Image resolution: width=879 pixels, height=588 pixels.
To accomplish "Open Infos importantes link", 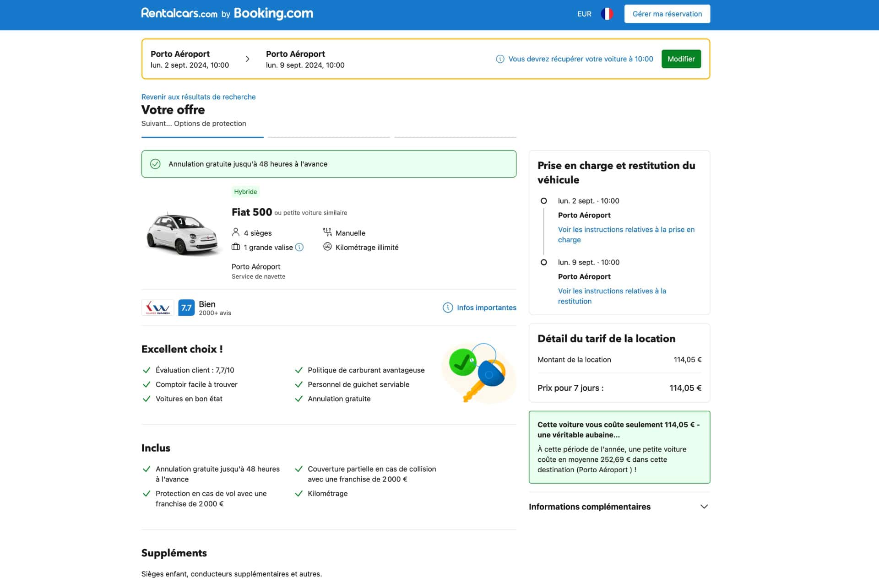I will [x=486, y=307].
